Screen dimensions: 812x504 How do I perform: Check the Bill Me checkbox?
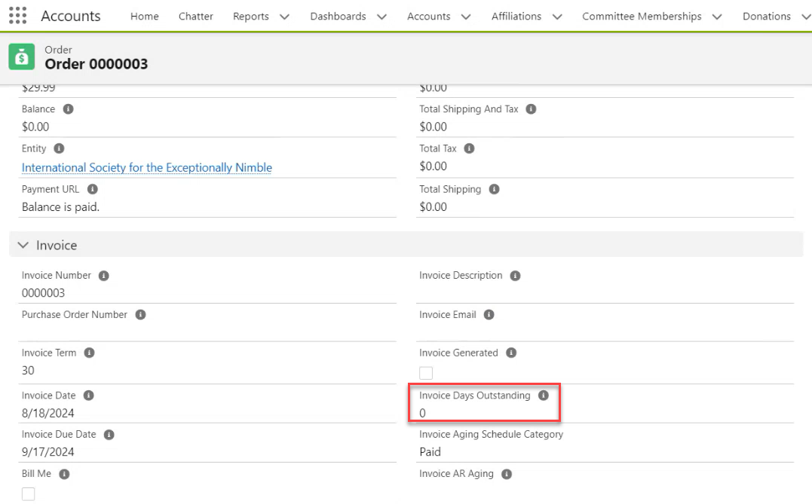29,494
